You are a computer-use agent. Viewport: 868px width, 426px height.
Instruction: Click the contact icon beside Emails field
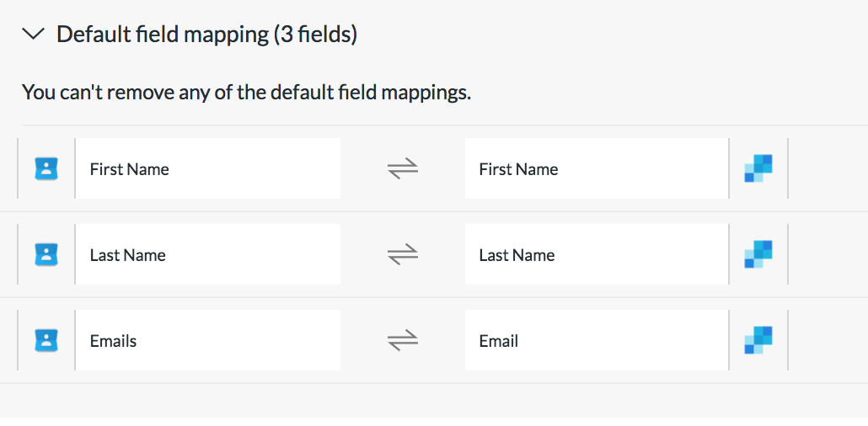pyautogui.click(x=46, y=340)
